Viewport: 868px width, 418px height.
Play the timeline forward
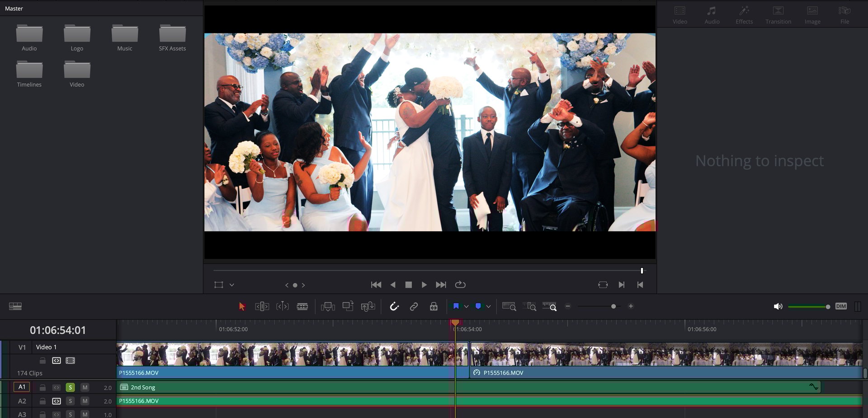tap(424, 285)
